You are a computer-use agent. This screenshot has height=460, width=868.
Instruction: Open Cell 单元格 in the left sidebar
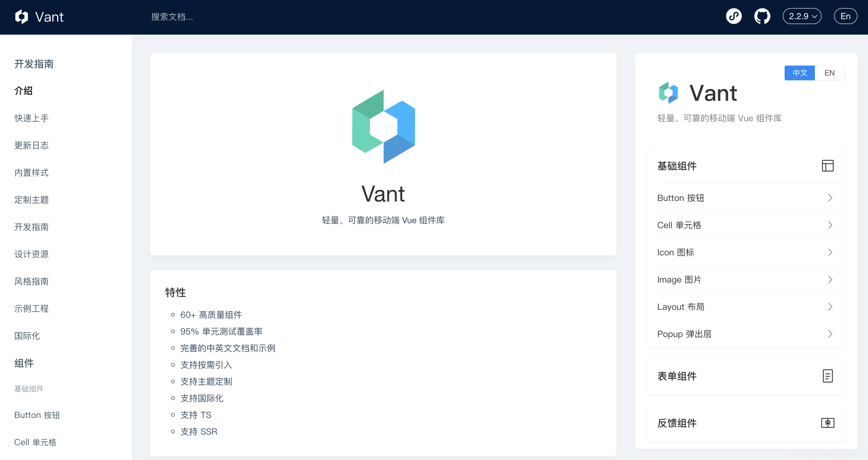pyautogui.click(x=35, y=442)
